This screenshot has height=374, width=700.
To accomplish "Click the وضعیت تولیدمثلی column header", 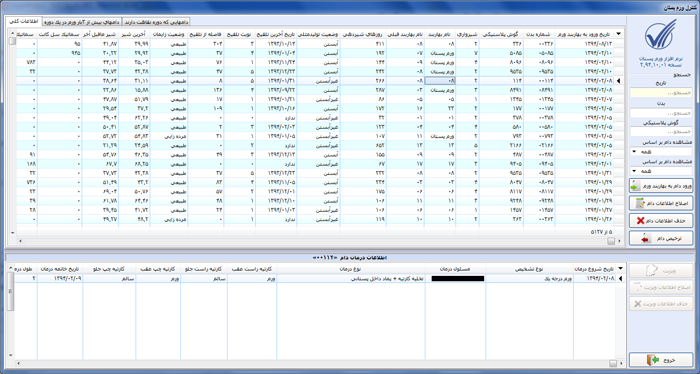I will click(318, 34).
